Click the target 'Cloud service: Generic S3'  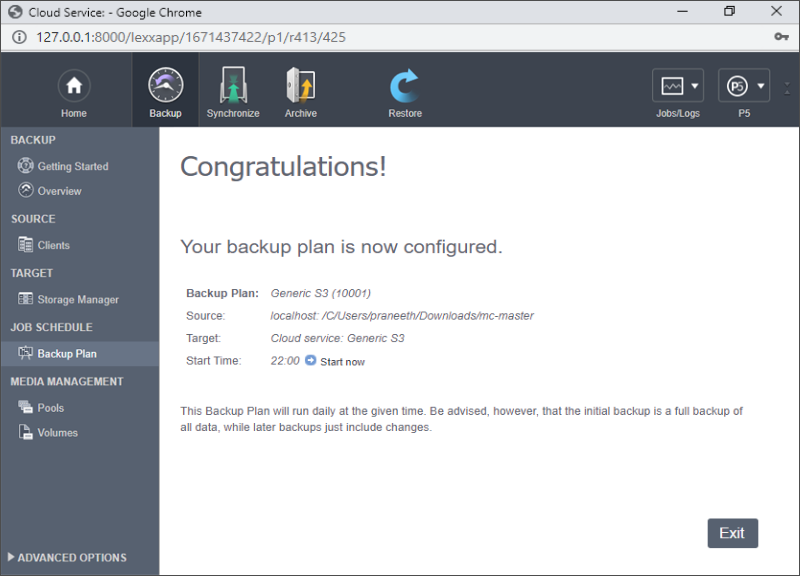pos(337,338)
